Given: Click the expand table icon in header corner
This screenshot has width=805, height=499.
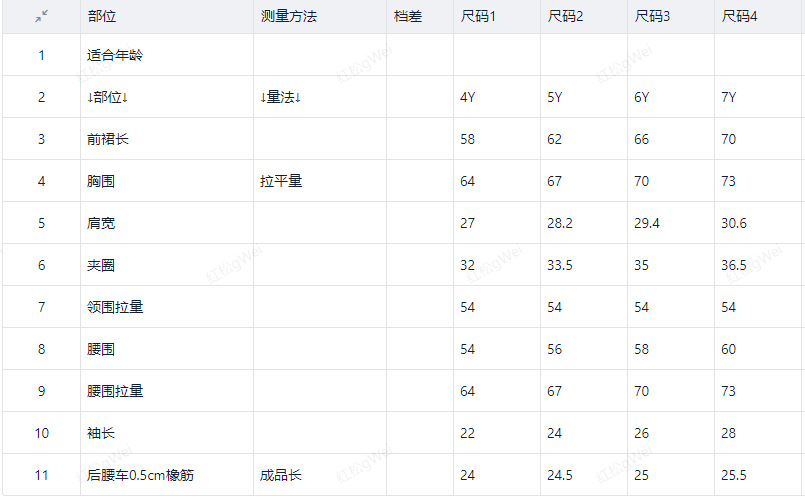Looking at the screenshot, I should tap(41, 17).
